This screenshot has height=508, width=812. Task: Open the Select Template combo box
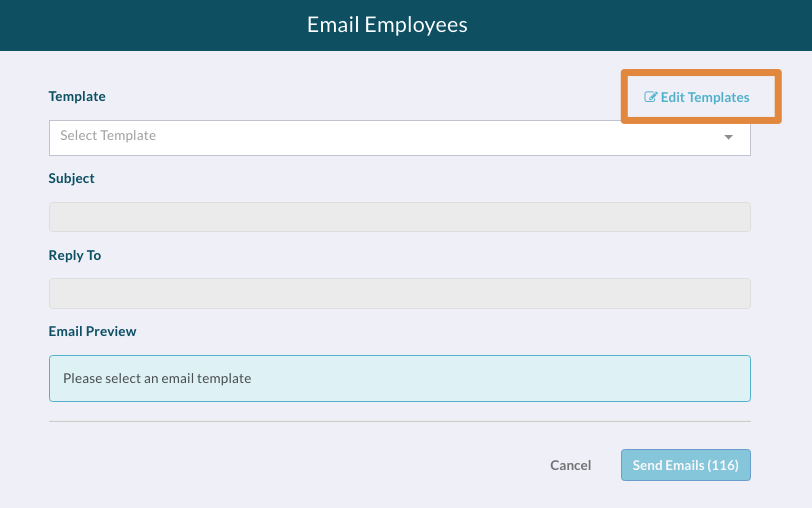(400, 138)
